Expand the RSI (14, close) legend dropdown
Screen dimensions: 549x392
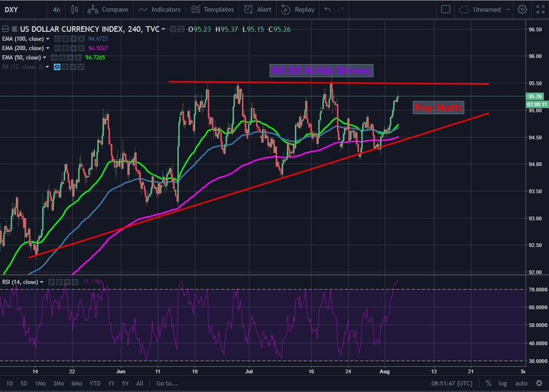pos(42,282)
